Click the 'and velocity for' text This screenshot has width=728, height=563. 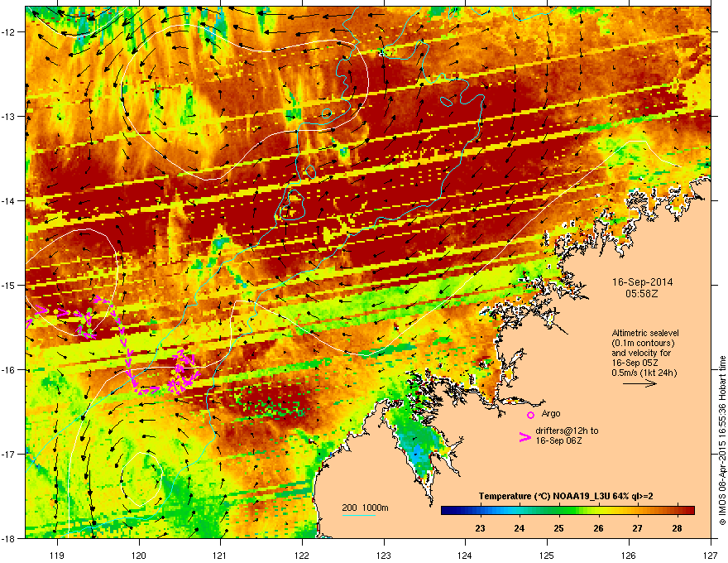641,353
